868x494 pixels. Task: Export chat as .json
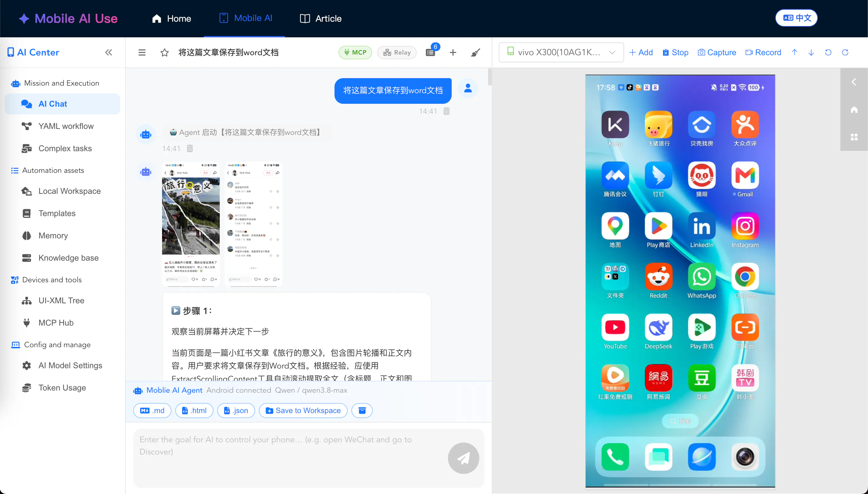tap(236, 411)
